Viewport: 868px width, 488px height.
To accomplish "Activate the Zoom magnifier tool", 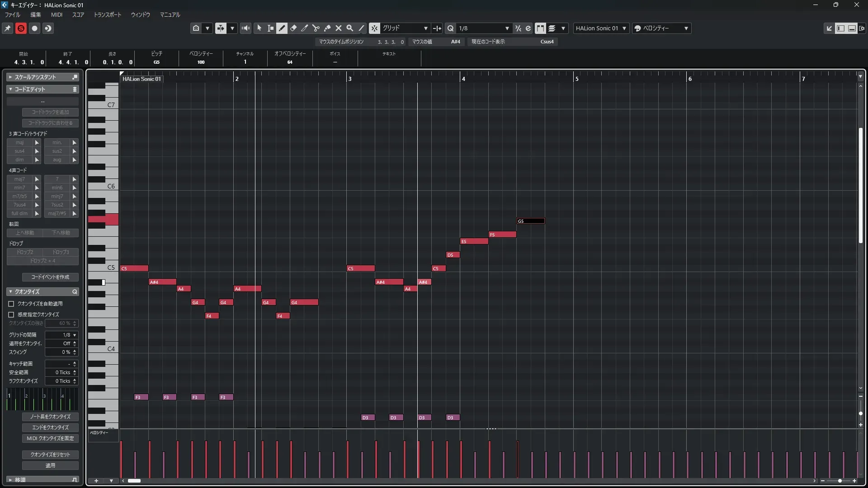I will coord(350,28).
